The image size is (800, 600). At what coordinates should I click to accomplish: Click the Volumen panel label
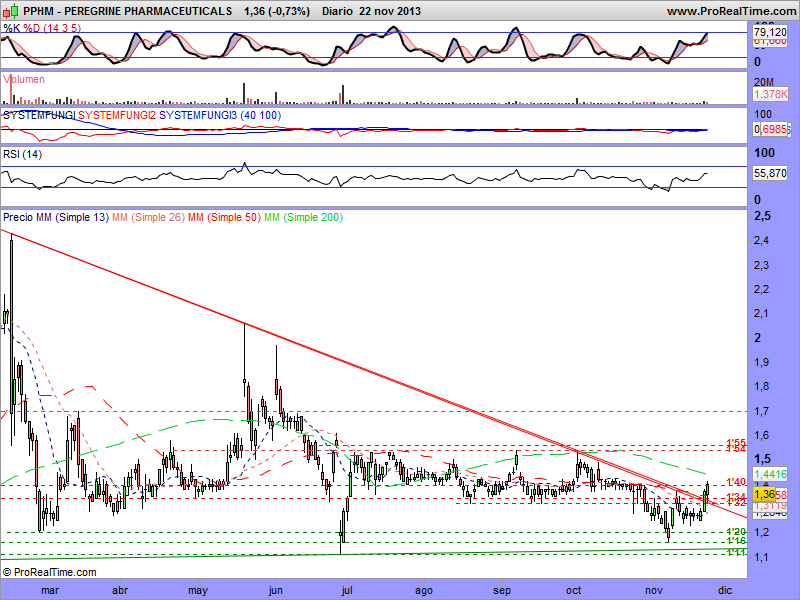23,79
